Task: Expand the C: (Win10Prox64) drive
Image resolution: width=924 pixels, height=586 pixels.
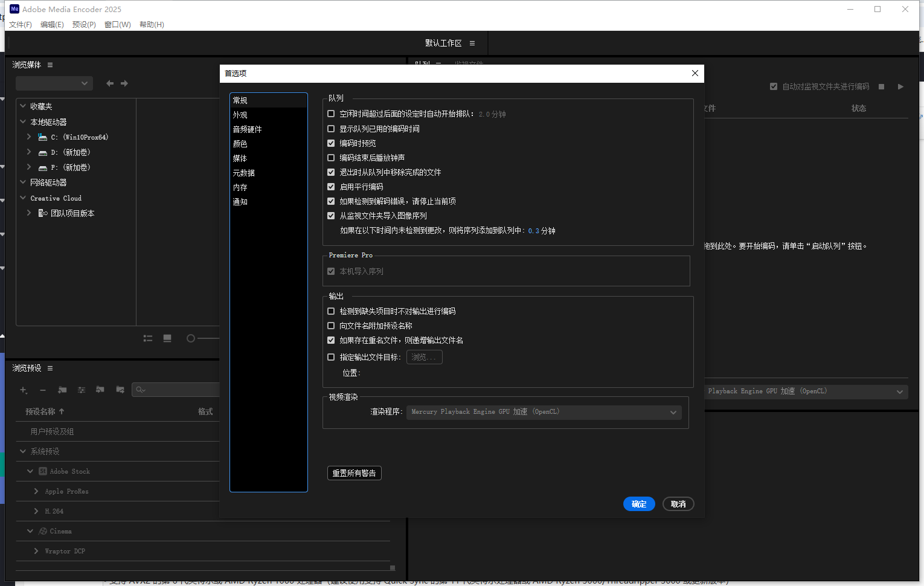Action: tap(29, 137)
